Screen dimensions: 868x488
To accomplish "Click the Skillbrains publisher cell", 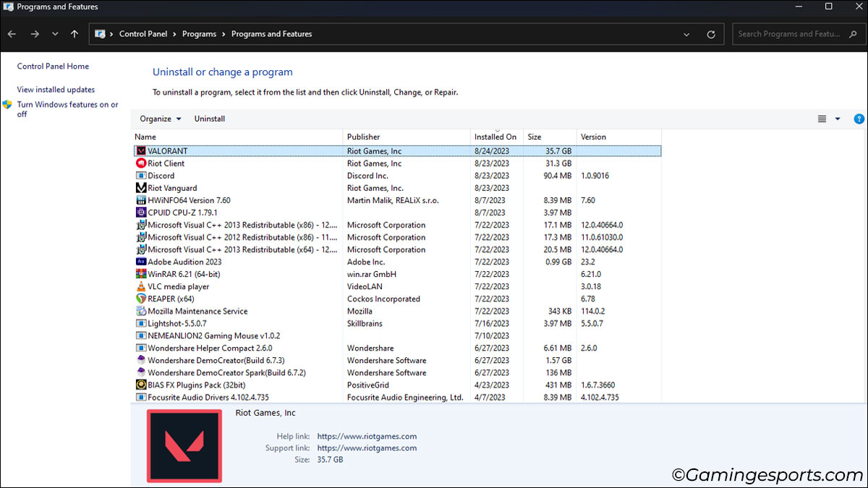I will click(365, 323).
